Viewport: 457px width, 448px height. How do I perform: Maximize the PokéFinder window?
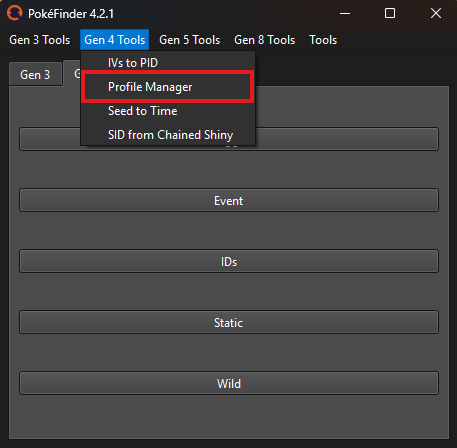390,14
